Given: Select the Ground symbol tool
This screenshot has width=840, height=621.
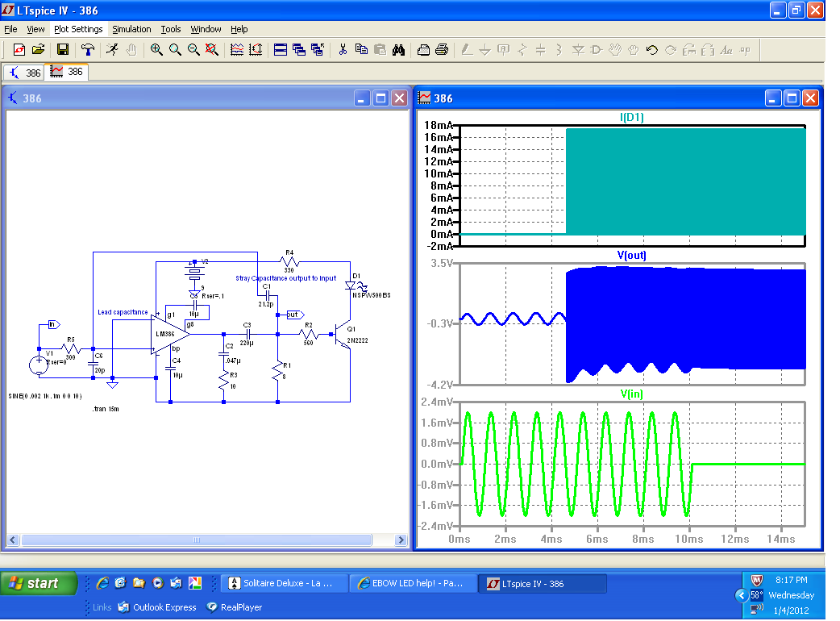Looking at the screenshot, I should (484, 50).
